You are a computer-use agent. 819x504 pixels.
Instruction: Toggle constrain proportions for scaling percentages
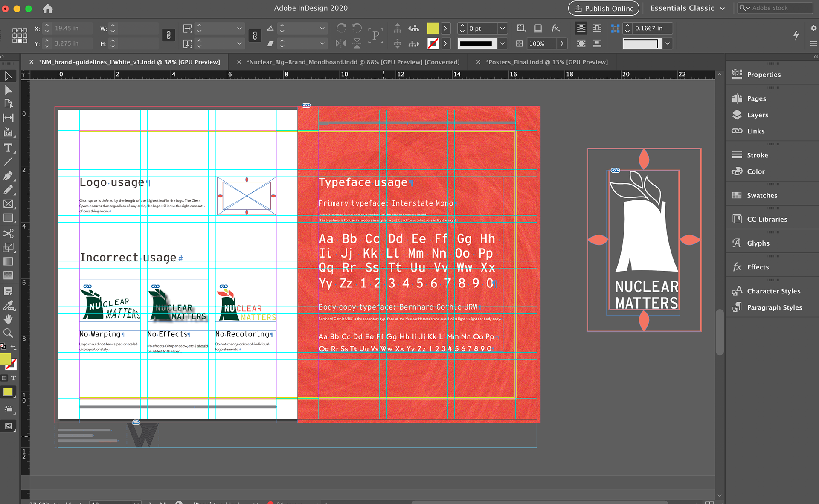pos(255,35)
